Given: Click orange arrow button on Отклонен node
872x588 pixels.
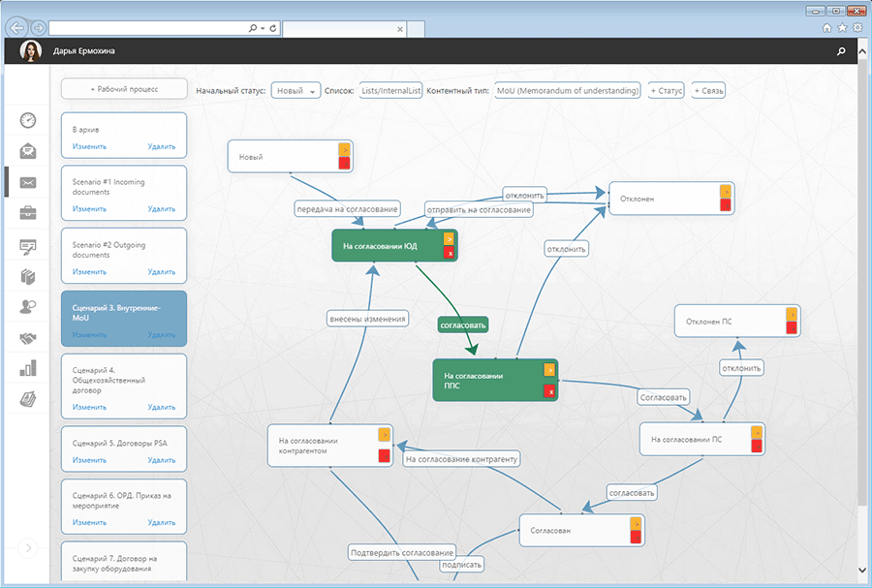Looking at the screenshot, I should (725, 191).
